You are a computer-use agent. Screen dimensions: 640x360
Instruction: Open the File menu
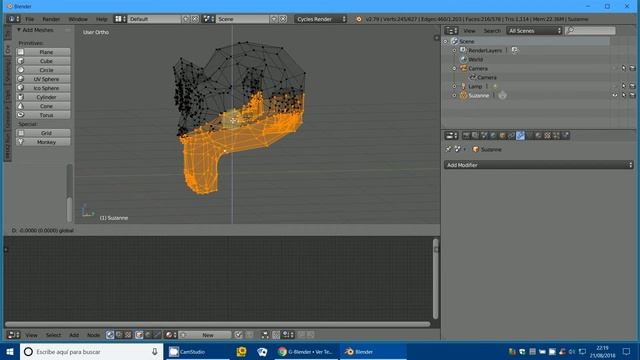pyautogui.click(x=29, y=19)
